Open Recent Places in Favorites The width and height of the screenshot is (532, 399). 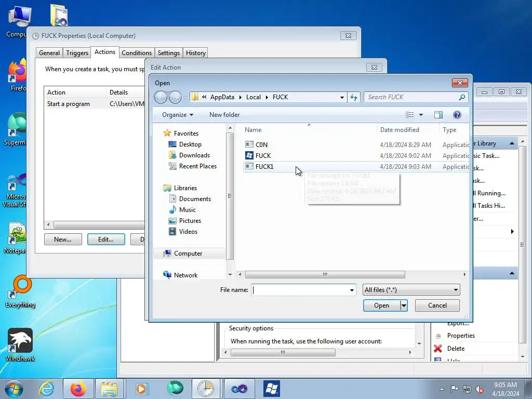click(192, 166)
